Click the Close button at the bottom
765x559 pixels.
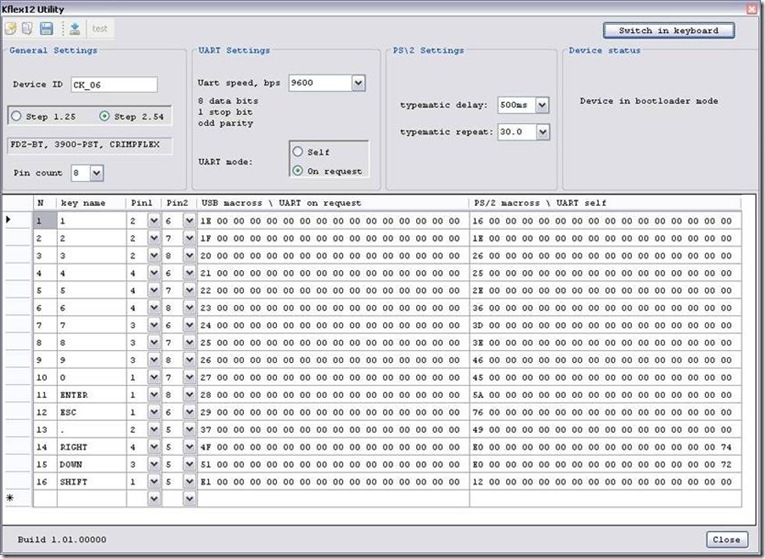pos(726,539)
